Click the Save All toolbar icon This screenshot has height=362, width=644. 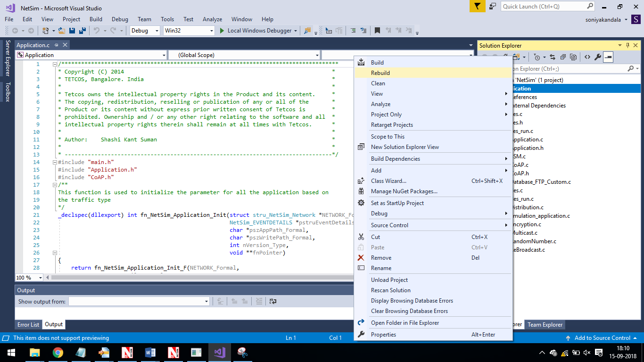pyautogui.click(x=82, y=31)
